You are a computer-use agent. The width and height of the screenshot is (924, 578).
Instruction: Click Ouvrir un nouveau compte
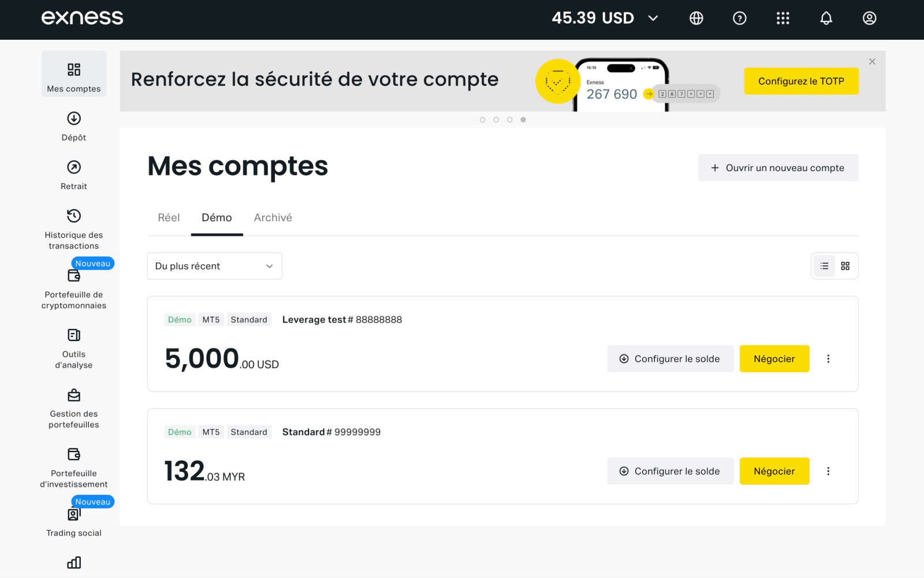point(778,168)
